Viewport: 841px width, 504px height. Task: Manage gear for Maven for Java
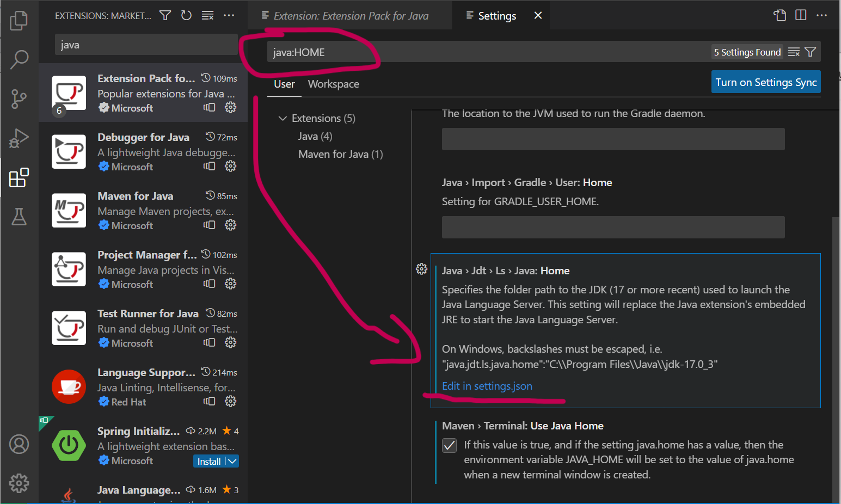click(231, 225)
